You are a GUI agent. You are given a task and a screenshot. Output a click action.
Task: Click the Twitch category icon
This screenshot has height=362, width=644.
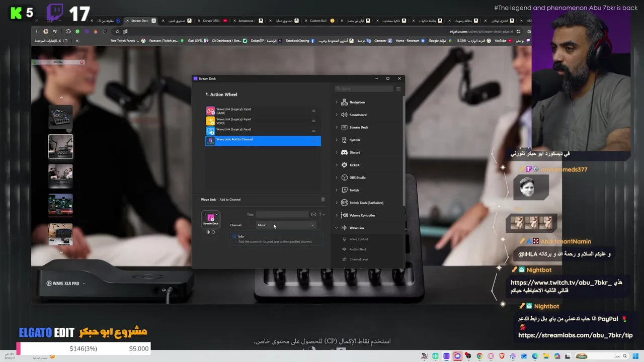(x=344, y=190)
